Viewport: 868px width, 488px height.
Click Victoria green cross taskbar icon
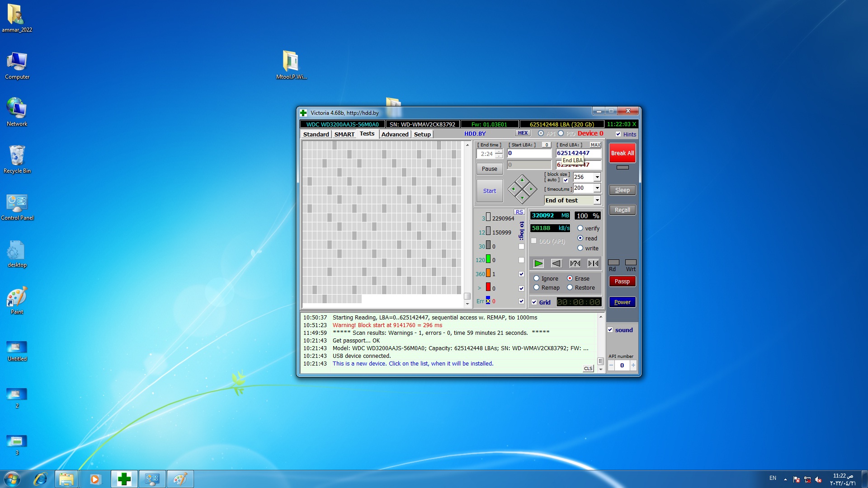(124, 479)
